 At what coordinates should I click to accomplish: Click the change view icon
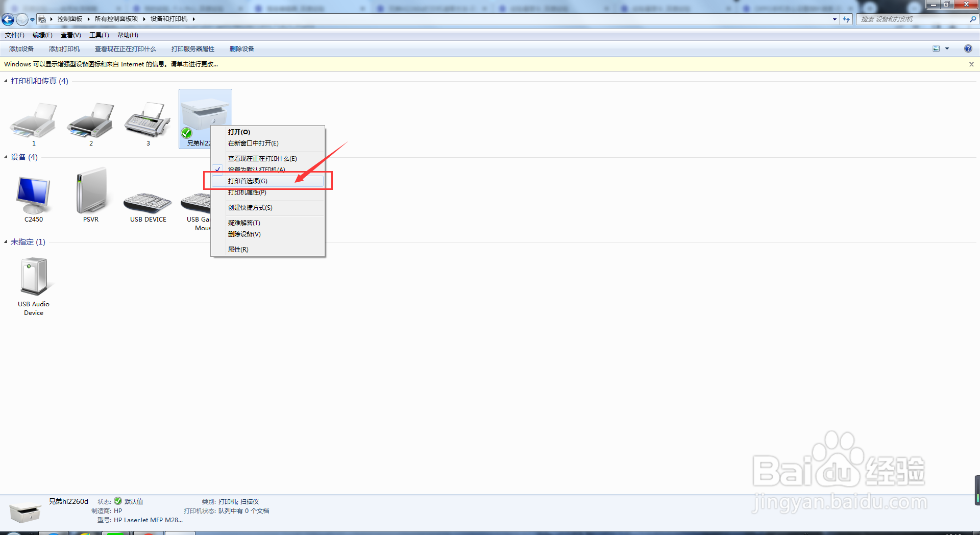click(936, 48)
